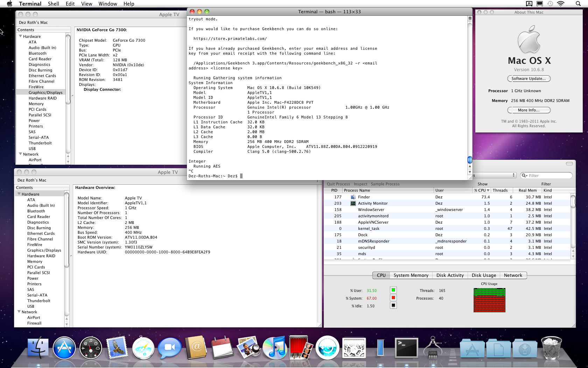The image size is (588, 368).
Task: Open the black % Idle color swatch
Action: [393, 305]
